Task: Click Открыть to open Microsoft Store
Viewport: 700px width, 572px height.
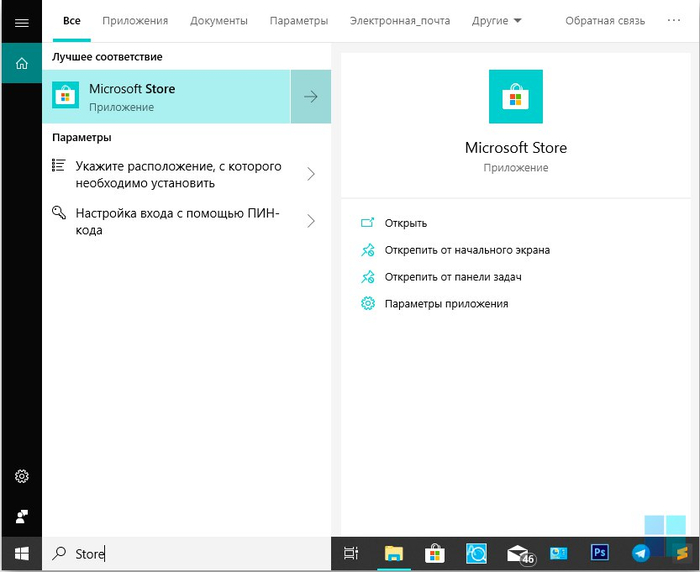Action: [x=405, y=223]
